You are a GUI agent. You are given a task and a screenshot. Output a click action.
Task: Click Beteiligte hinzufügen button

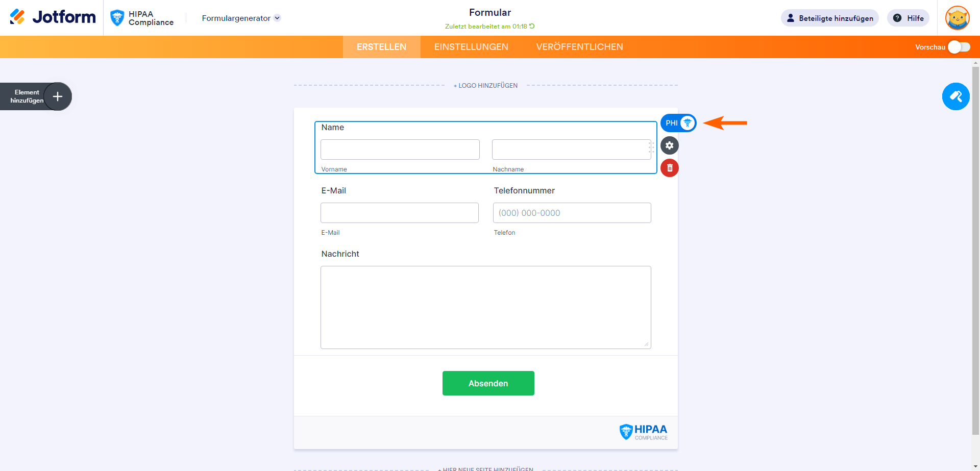829,18
